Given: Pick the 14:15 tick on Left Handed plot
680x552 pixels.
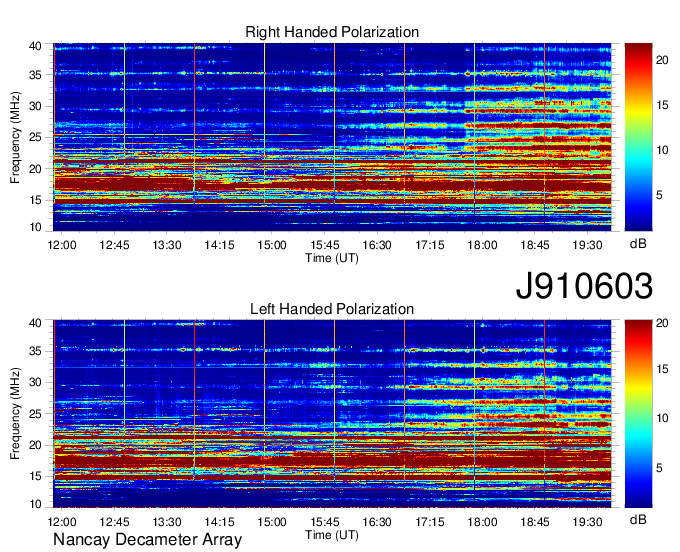Looking at the screenshot, I should click(x=219, y=522).
